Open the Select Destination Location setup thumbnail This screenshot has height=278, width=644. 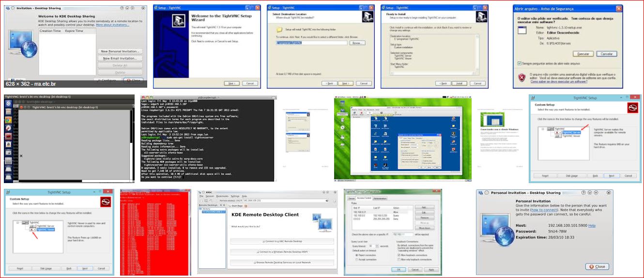pyautogui.click(x=321, y=46)
